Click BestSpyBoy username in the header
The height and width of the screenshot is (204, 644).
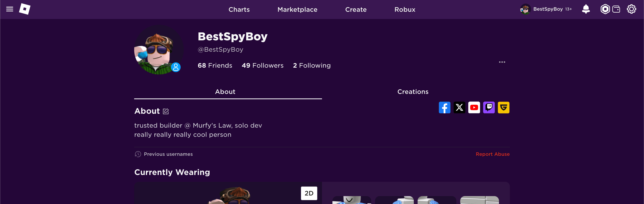point(548,9)
